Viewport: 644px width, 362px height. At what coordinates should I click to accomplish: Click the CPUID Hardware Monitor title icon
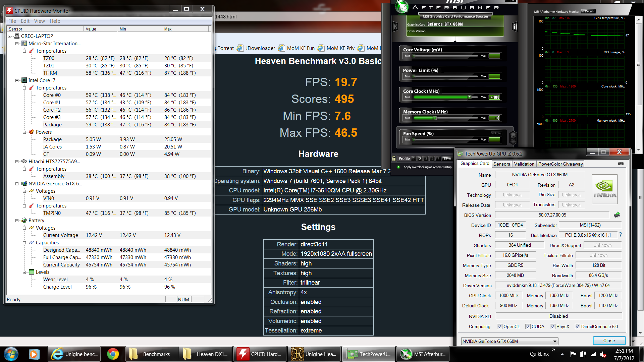pyautogui.click(x=9, y=11)
